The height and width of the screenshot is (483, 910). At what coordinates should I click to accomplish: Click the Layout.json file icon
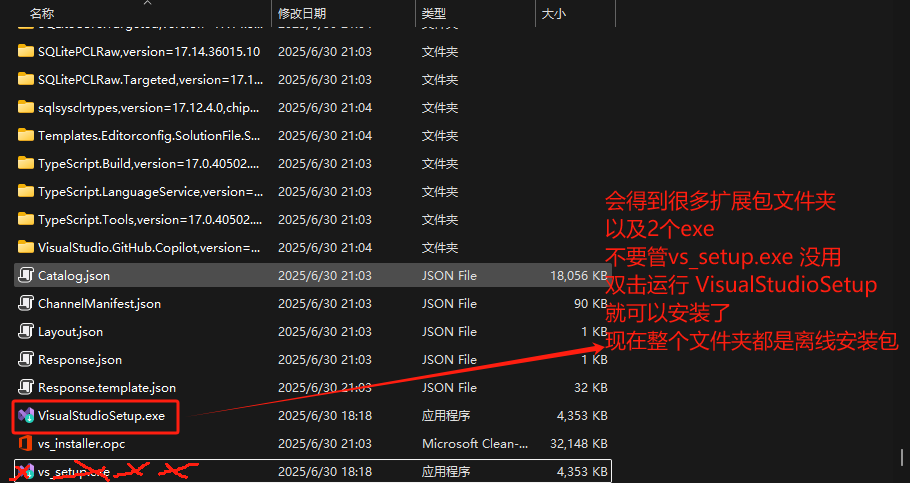tap(26, 331)
